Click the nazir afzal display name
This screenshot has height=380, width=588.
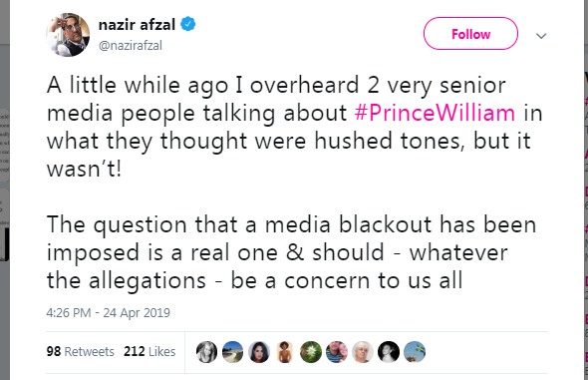point(137,25)
